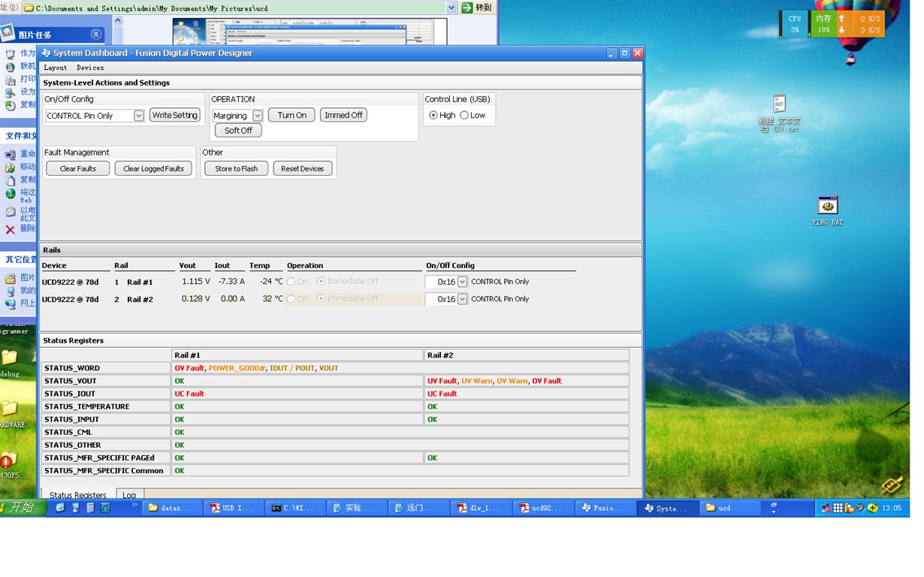Screen dimensions: 924x577
Task: Click the memory usage monitor widget
Action: point(824,24)
